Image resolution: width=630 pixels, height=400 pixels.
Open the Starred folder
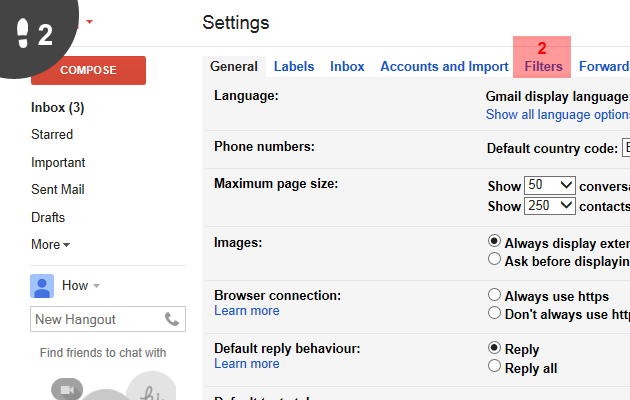pos(52,135)
